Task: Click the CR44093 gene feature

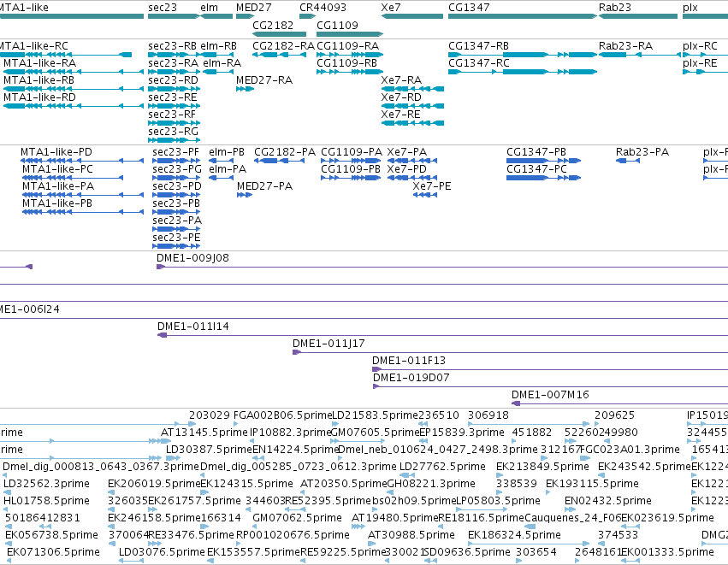Action: (307, 16)
